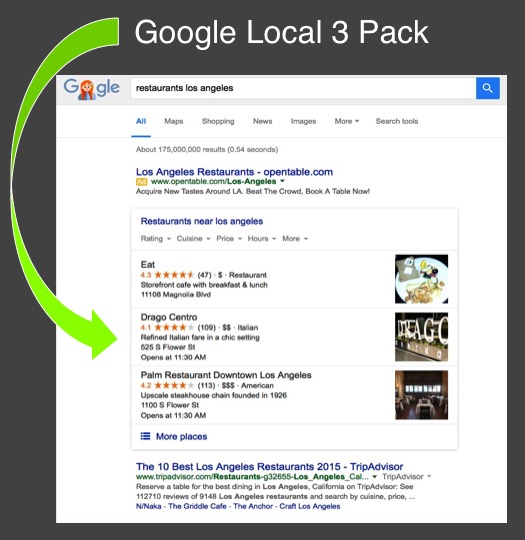Open Search tools options
The width and height of the screenshot is (525, 540).
(397, 121)
